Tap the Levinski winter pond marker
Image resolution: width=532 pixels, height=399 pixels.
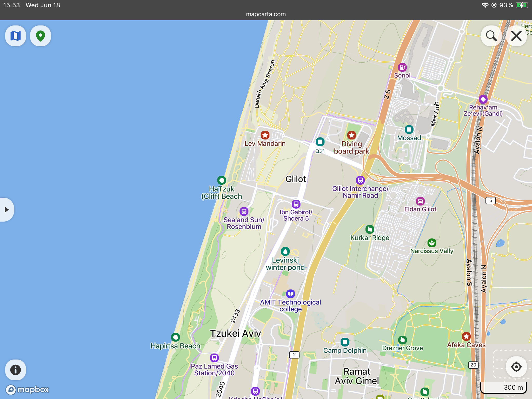pos(285,251)
